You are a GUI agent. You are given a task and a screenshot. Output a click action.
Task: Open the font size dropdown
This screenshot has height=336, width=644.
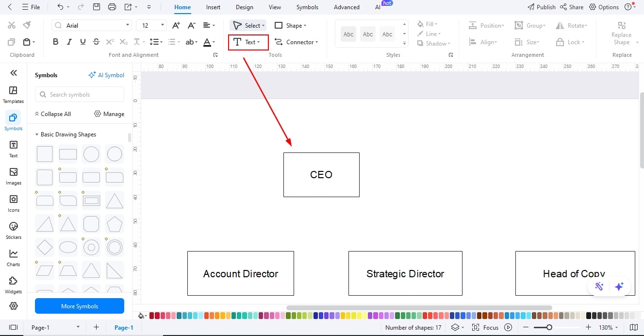pyautogui.click(x=163, y=25)
